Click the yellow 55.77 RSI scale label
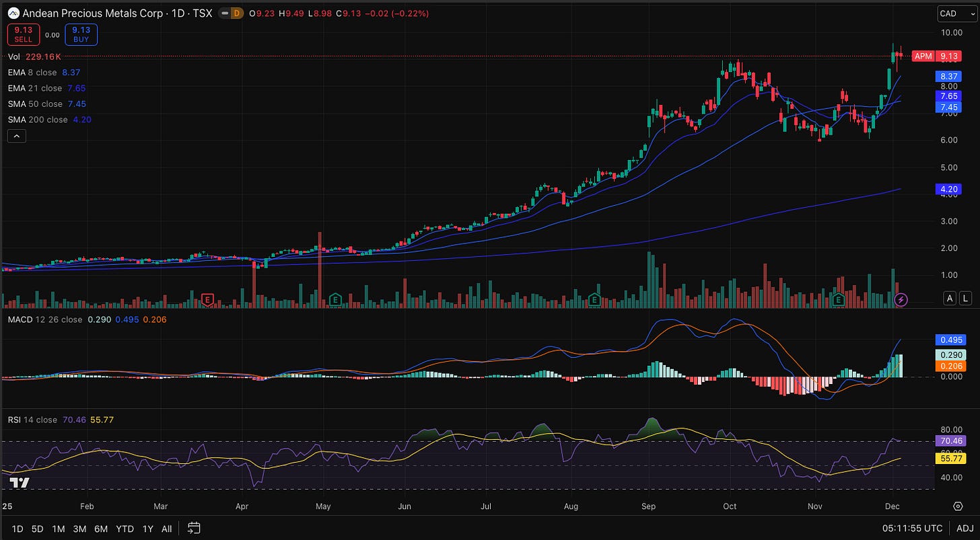The width and height of the screenshot is (980, 540). (x=952, y=459)
